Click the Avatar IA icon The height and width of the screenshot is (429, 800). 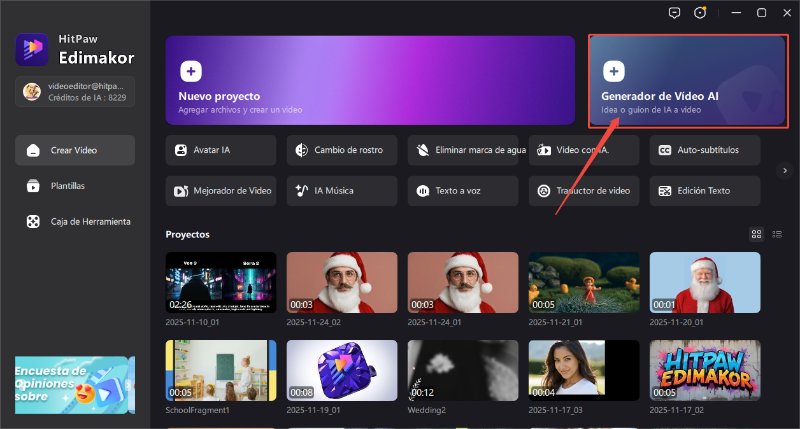pyautogui.click(x=181, y=150)
